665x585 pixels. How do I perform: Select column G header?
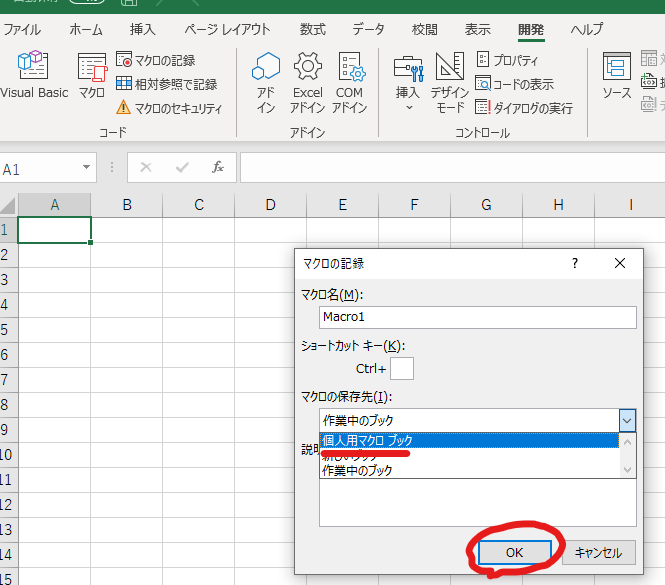point(486,205)
